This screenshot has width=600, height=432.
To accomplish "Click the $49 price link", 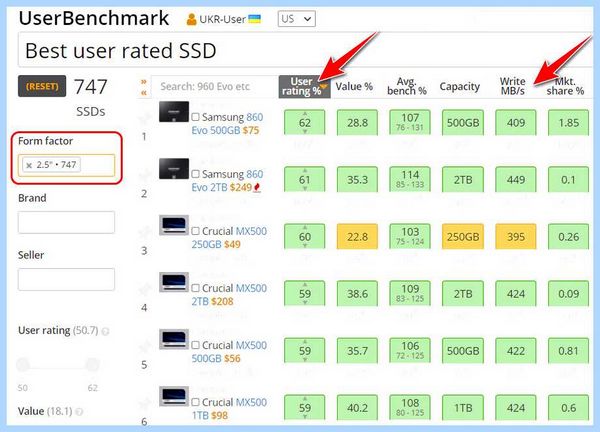I will pyautogui.click(x=232, y=244).
